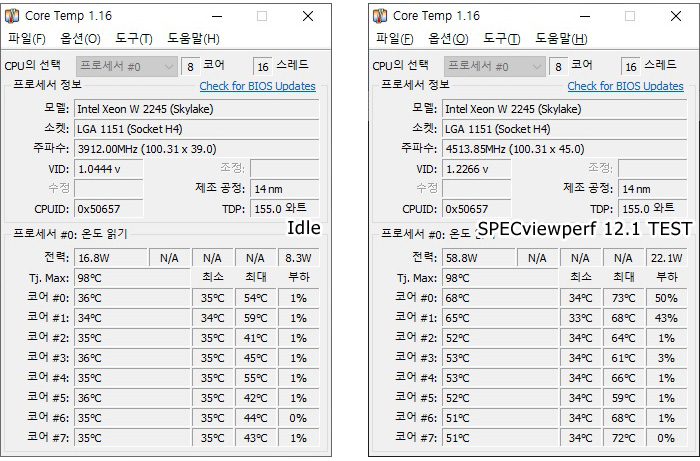The image size is (700, 461).
Task: Click 코어 #0 load 50%
Action: (666, 298)
